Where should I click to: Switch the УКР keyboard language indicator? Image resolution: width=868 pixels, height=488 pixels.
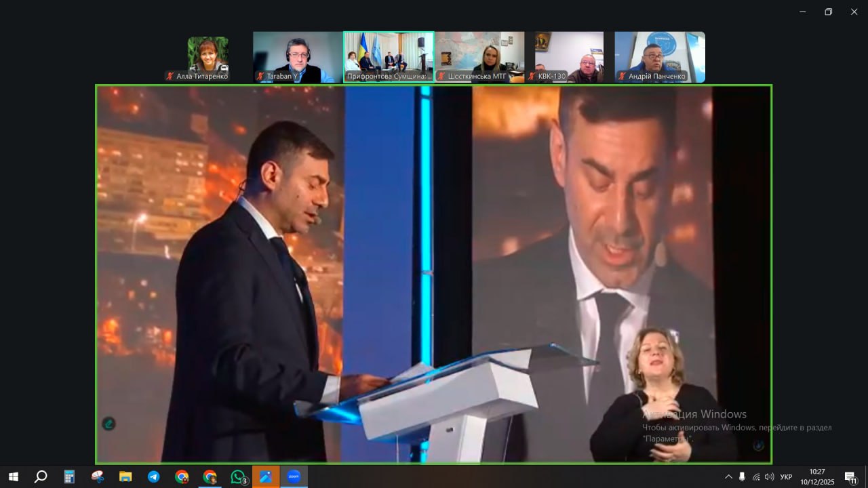(786, 476)
